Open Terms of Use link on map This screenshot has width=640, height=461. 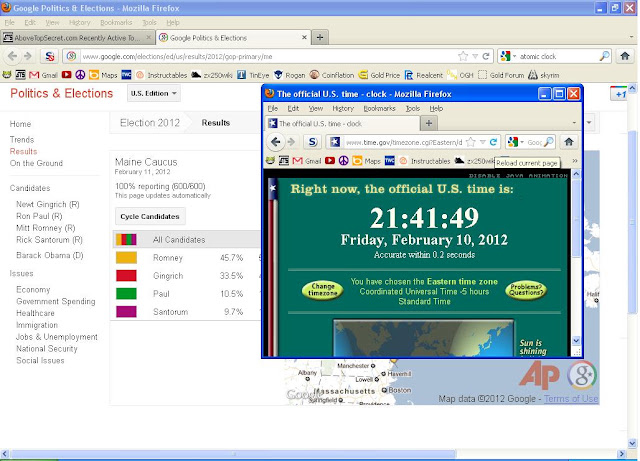pyautogui.click(x=571, y=399)
